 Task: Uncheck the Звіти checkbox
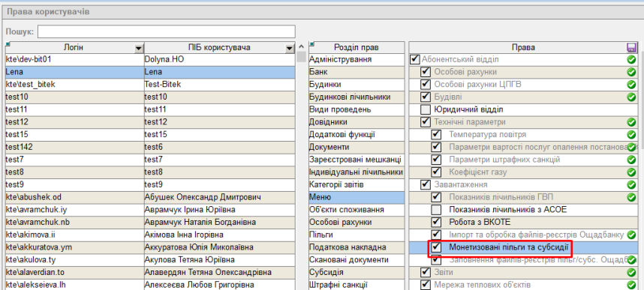pyautogui.click(x=426, y=272)
